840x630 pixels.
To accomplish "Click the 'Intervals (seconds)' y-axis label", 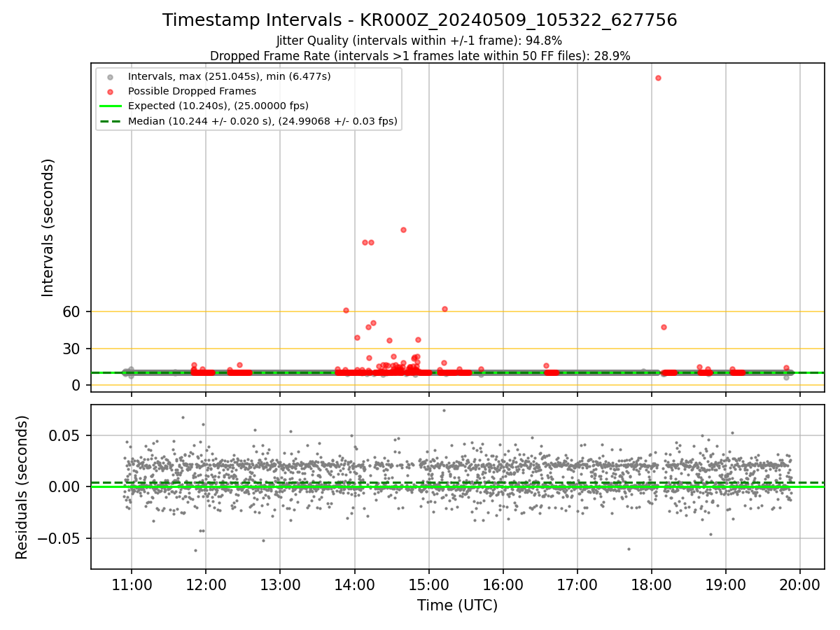I will pyautogui.click(x=48, y=227).
